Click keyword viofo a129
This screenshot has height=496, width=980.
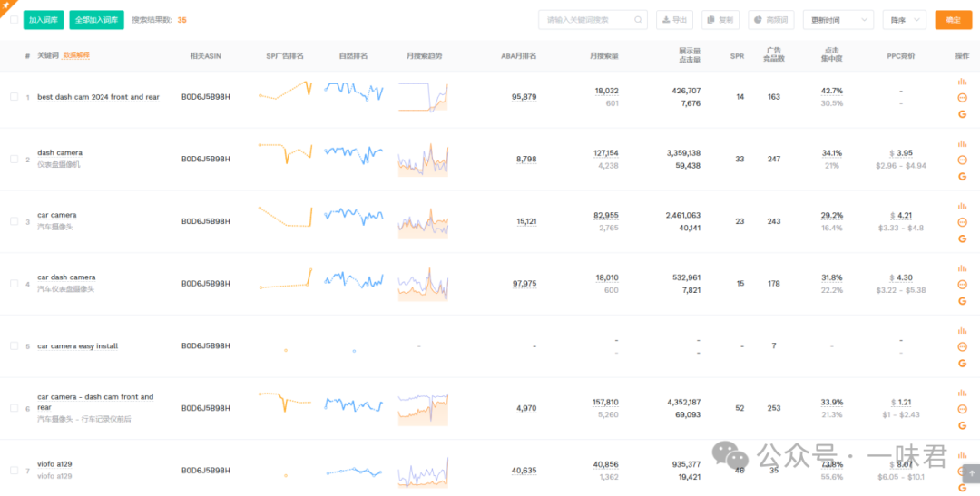click(x=54, y=464)
